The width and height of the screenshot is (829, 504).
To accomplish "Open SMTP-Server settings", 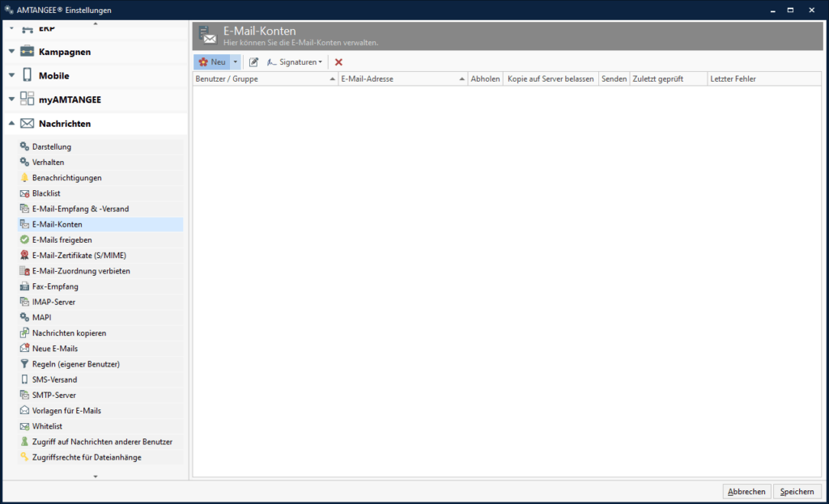I will click(100, 395).
